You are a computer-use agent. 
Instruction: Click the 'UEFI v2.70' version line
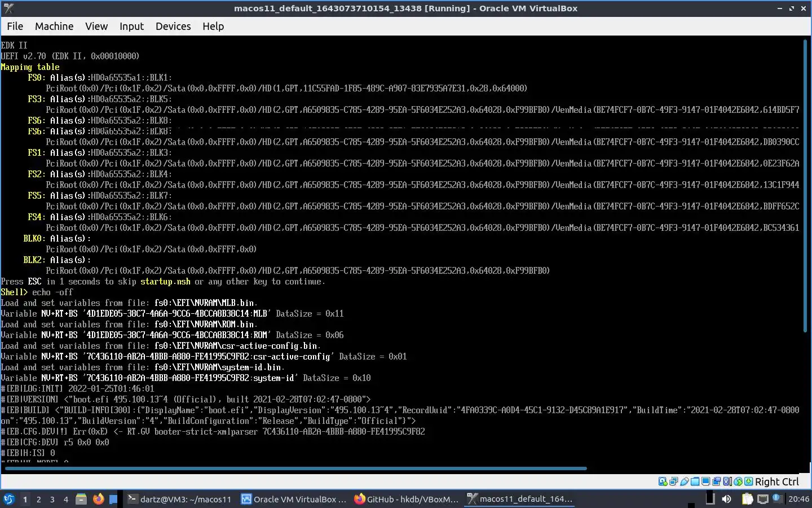(70, 56)
